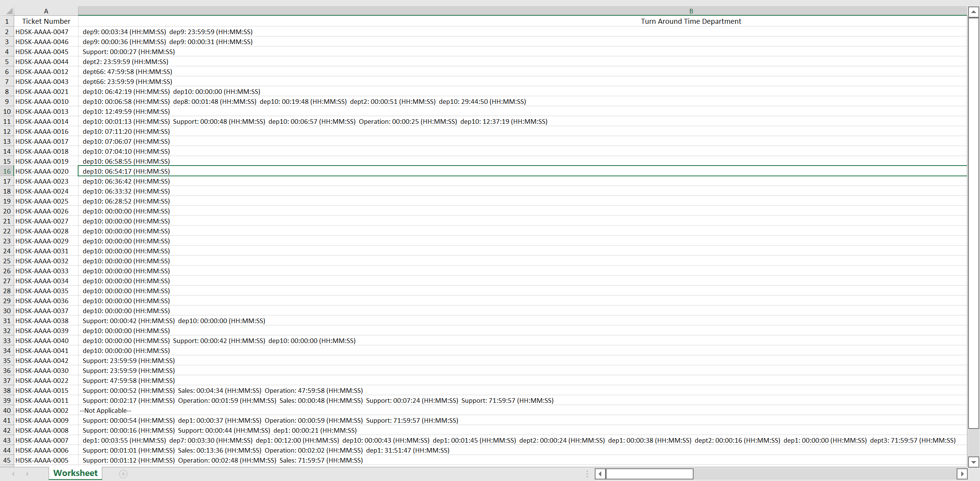Screen dimensions: 980x481
Task: Select row 16 header
Action: click(x=7, y=171)
